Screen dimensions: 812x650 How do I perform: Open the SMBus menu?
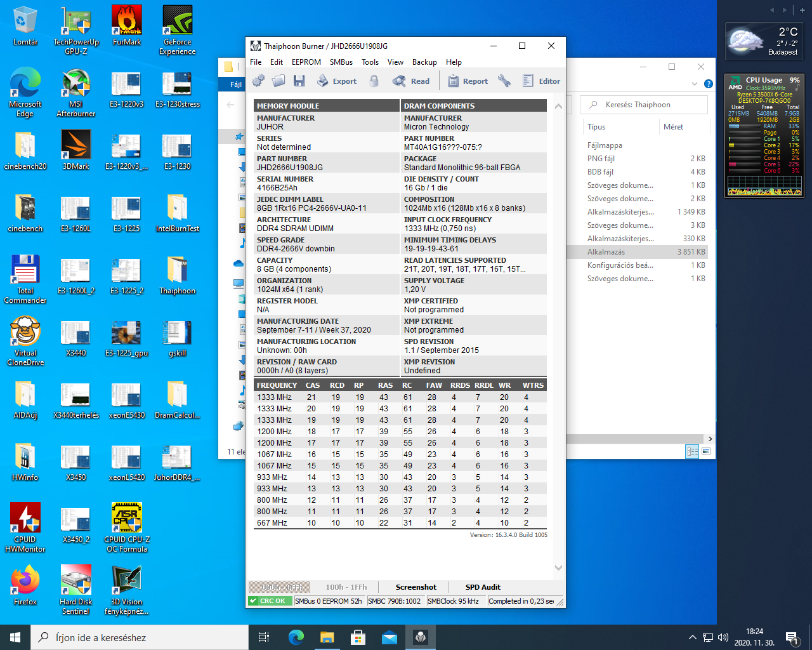click(x=341, y=62)
